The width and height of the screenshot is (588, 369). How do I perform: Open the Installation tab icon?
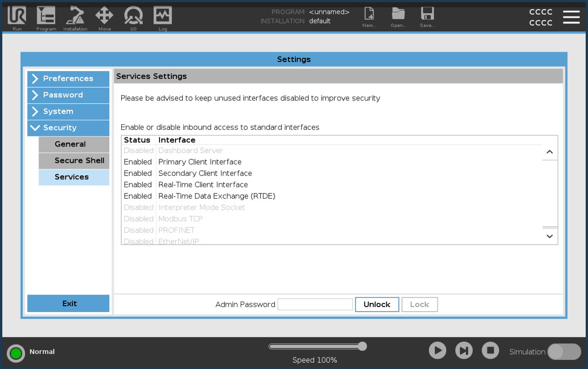75,16
